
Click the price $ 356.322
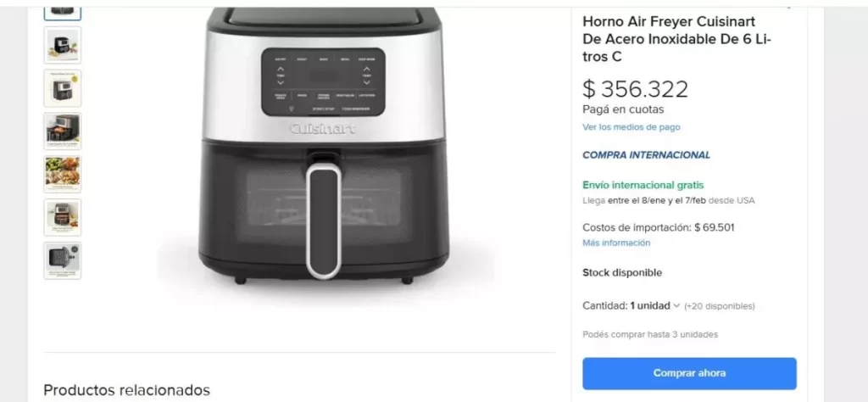[636, 89]
